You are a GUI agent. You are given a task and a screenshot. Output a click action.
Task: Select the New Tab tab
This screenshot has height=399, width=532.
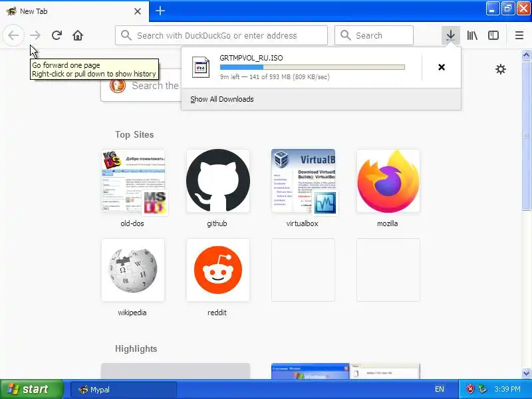pos(74,11)
